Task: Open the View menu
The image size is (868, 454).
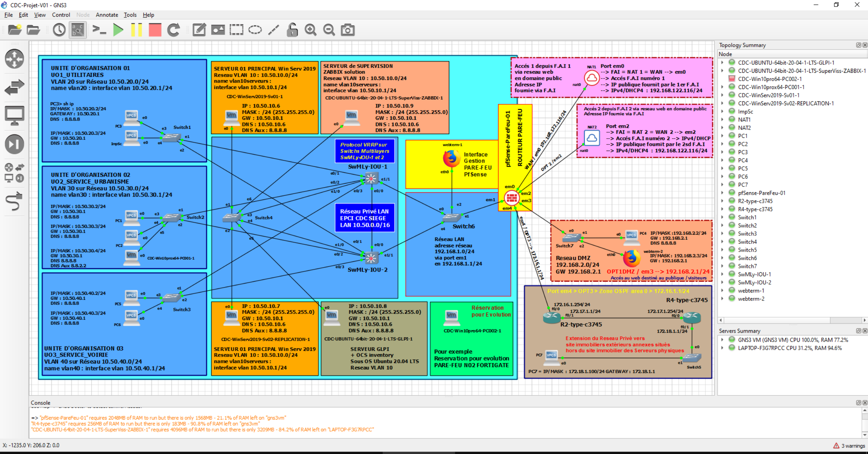Action: coord(40,15)
